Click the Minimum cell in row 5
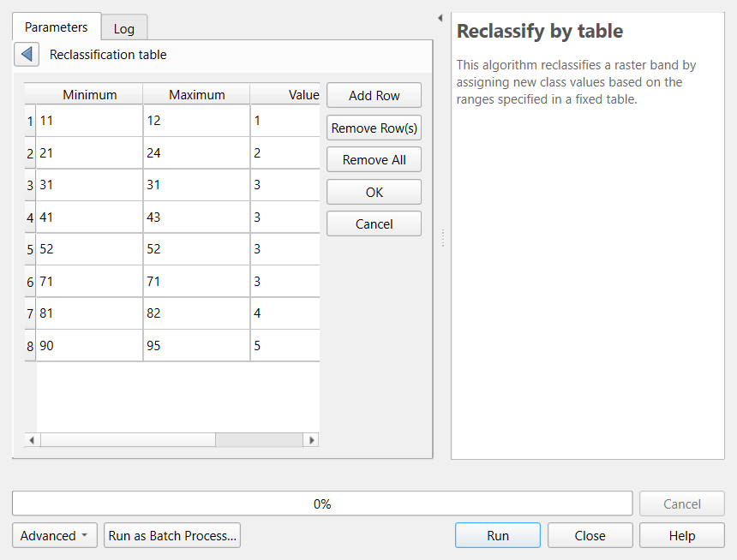This screenshot has width=737, height=560. [x=89, y=249]
